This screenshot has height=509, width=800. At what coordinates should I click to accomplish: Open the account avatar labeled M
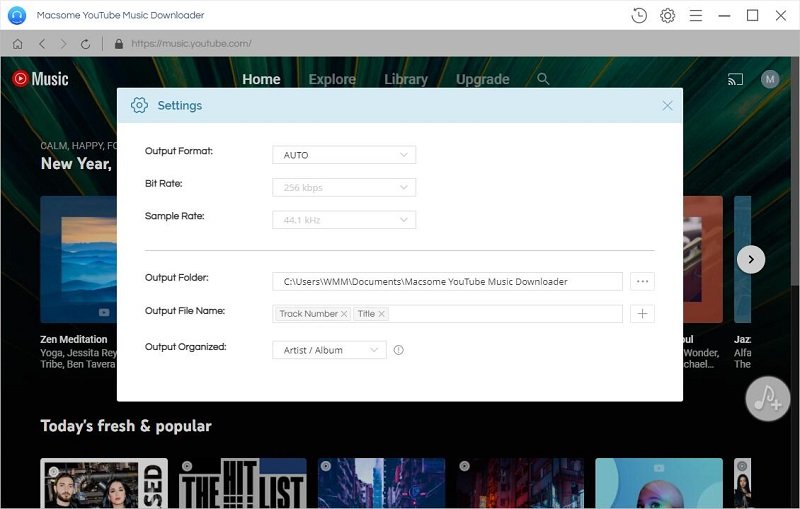[x=770, y=79]
